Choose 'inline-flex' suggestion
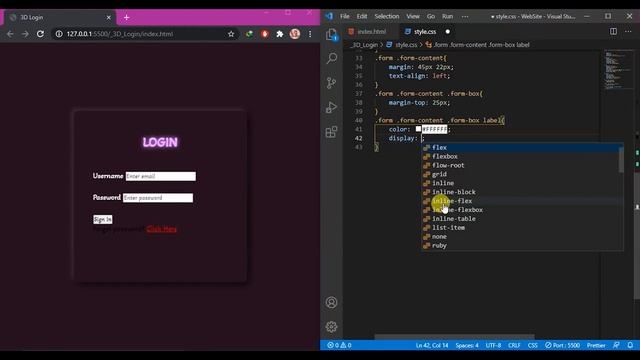 522,201
